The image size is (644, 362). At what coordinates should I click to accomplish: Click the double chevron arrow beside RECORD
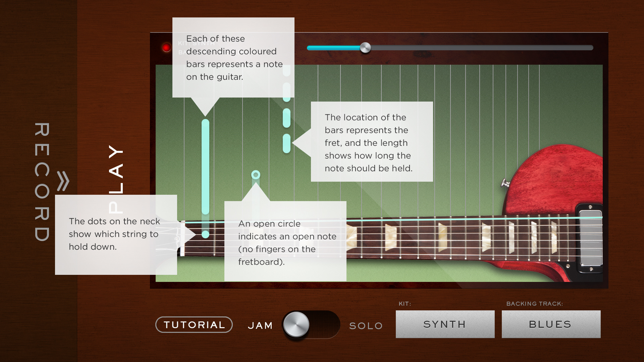coord(63,181)
